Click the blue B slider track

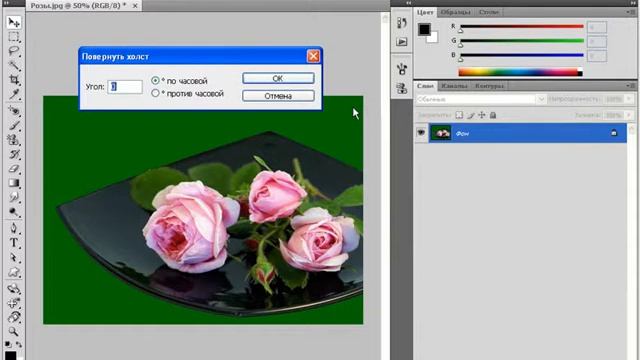[522, 55]
